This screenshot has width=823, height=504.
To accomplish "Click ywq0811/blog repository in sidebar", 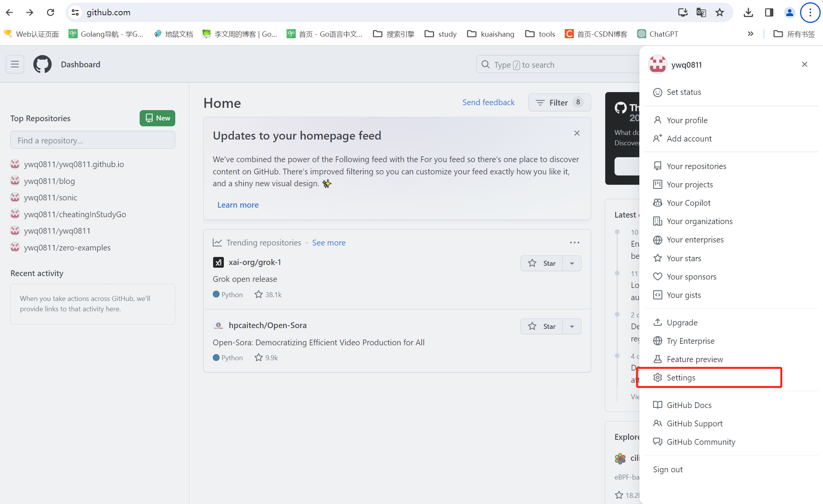I will pos(50,180).
